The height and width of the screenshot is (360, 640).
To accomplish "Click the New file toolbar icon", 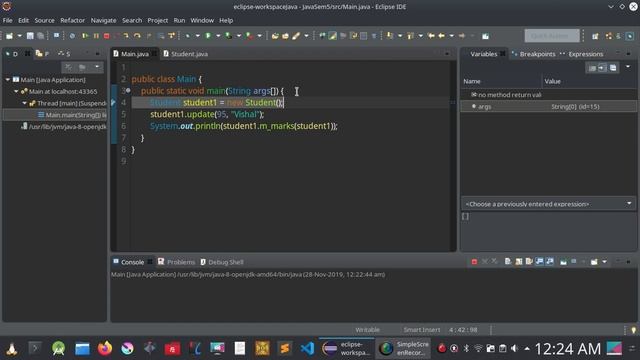I will click(9, 36).
